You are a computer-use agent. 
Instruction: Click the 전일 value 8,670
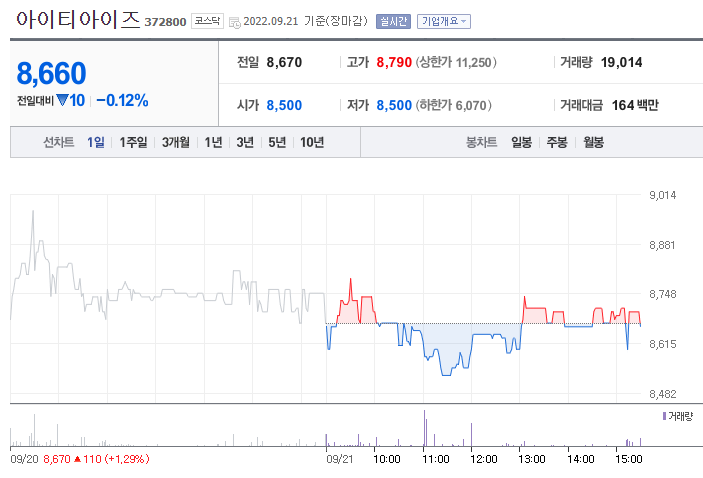pyautogui.click(x=284, y=62)
